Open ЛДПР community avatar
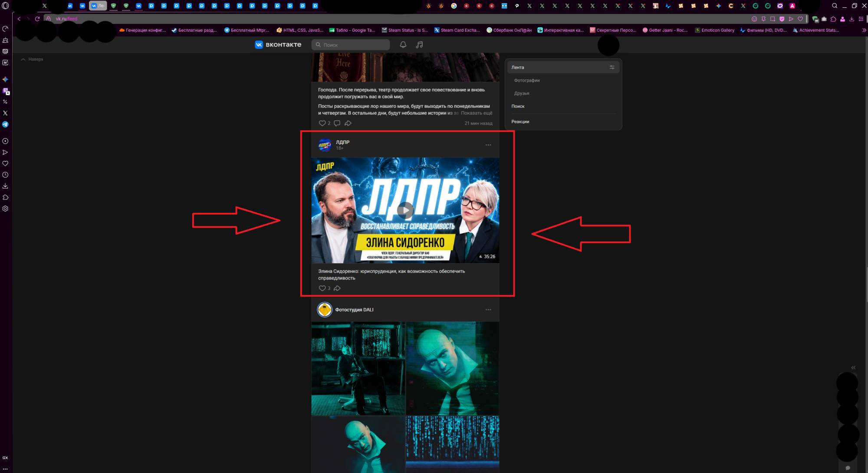The width and height of the screenshot is (868, 473). pyautogui.click(x=325, y=145)
